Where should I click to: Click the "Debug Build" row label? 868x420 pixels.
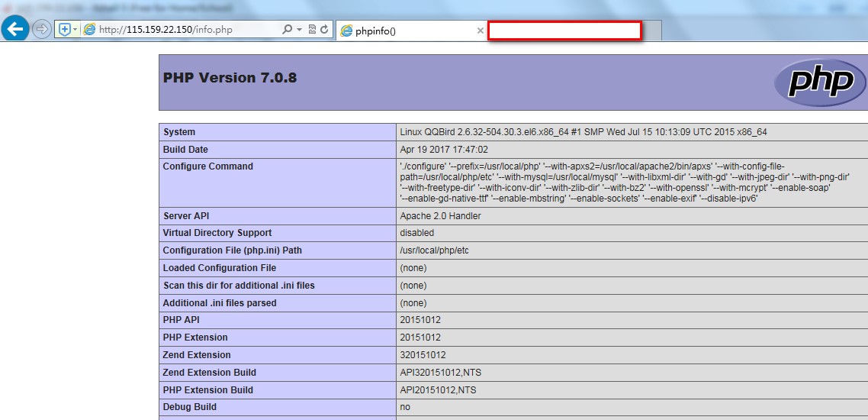point(189,407)
